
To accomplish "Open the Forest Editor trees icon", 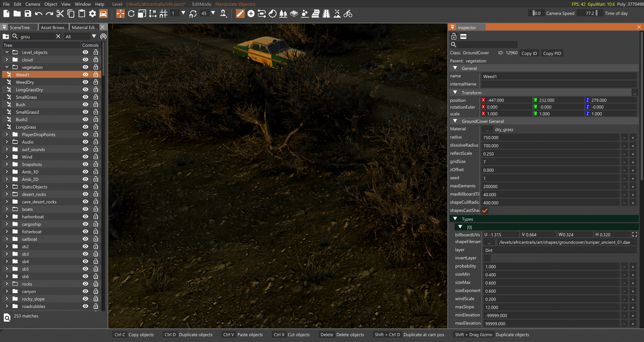I will (x=283, y=14).
